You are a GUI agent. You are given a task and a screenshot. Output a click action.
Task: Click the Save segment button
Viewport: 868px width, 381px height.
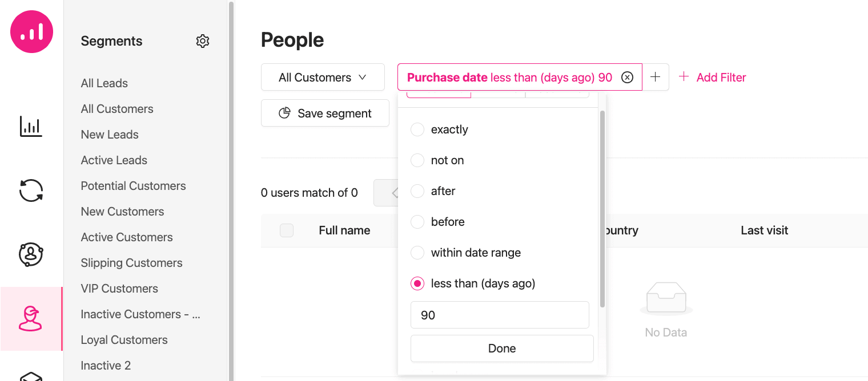coord(325,114)
